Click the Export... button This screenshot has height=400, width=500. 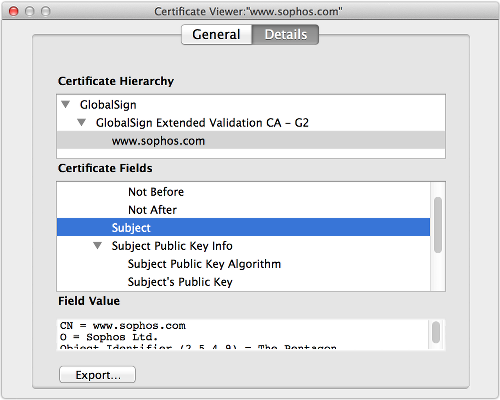click(97, 375)
